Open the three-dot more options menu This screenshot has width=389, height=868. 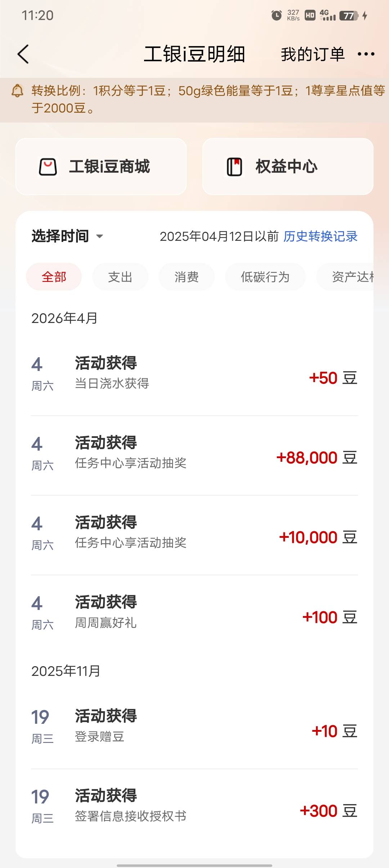[366, 54]
